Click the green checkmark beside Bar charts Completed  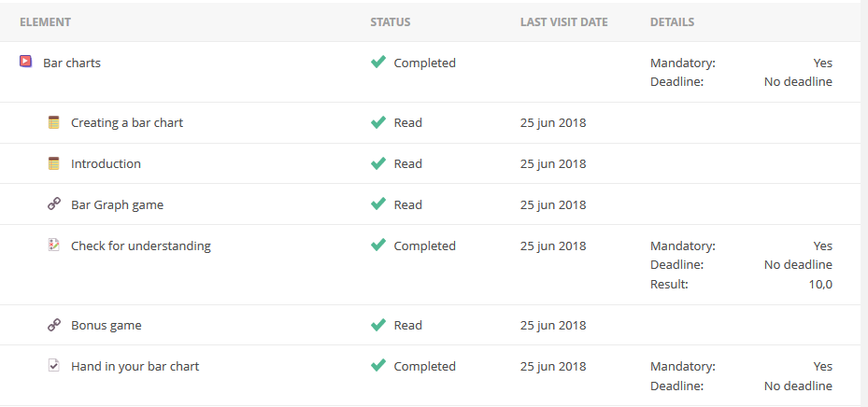pos(378,63)
